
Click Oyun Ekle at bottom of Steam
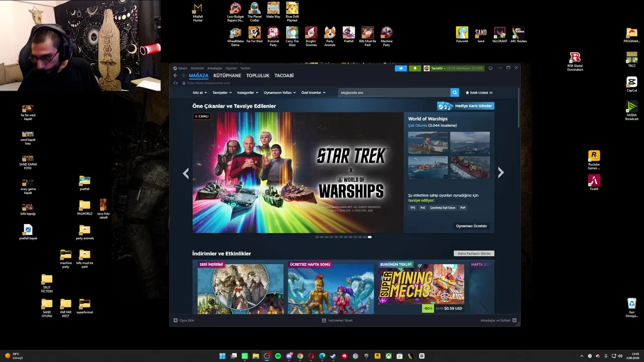coord(184,320)
